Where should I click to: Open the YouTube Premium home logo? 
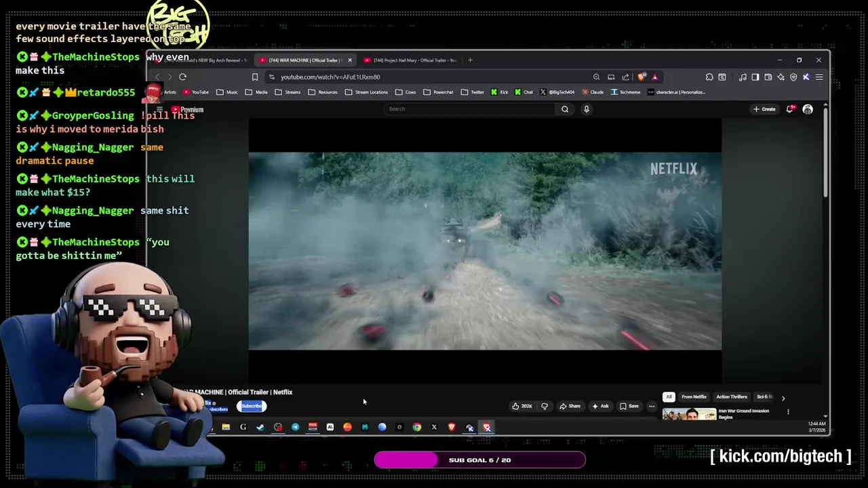click(x=187, y=109)
